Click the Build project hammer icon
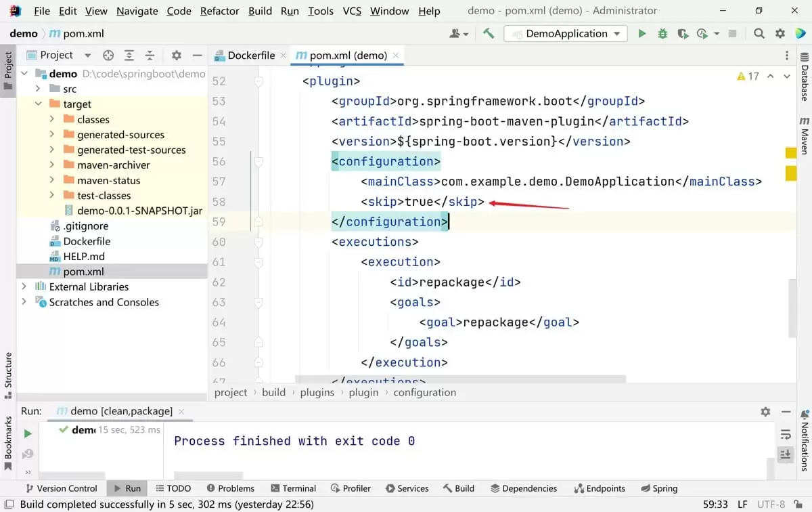The height and width of the screenshot is (512, 812). tap(489, 33)
